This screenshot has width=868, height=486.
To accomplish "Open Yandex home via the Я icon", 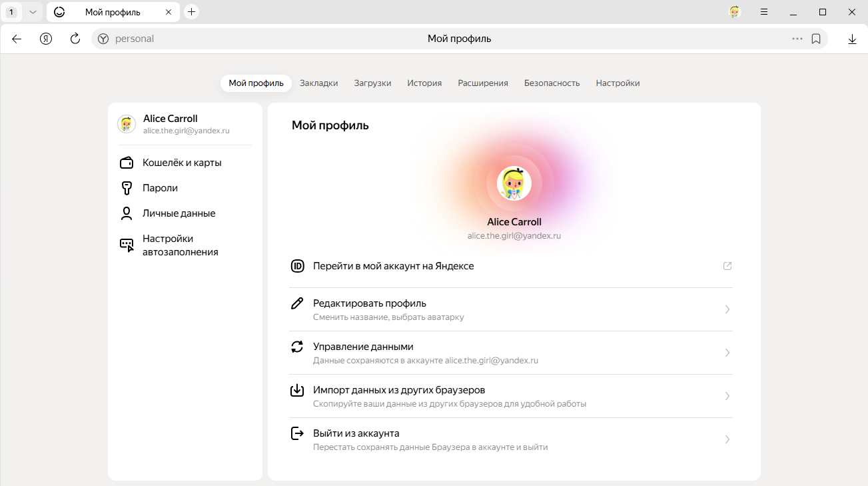I will point(46,39).
